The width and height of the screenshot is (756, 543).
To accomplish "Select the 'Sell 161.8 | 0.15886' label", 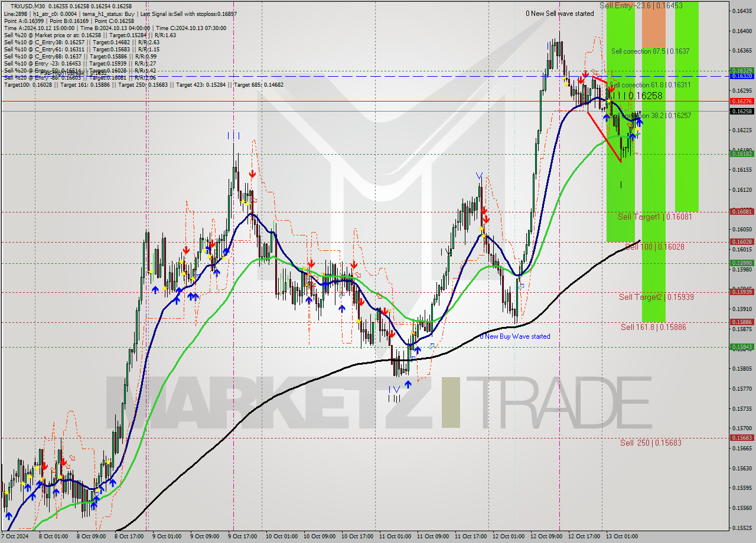I will coord(653,326).
